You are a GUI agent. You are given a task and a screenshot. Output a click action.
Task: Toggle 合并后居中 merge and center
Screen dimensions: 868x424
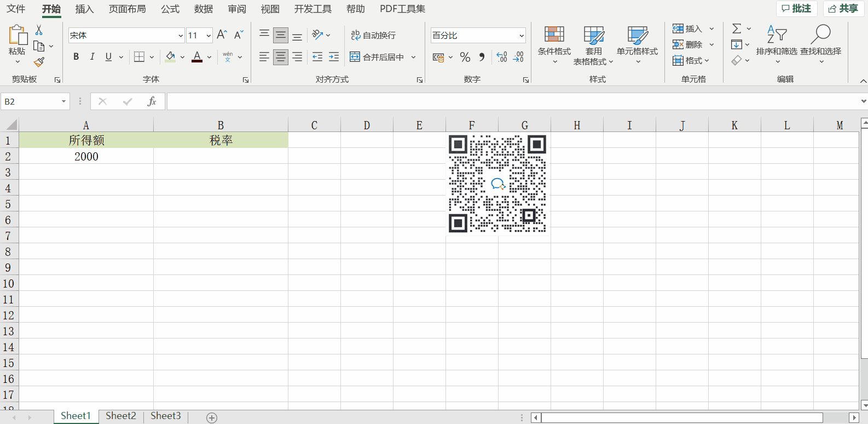tap(377, 57)
